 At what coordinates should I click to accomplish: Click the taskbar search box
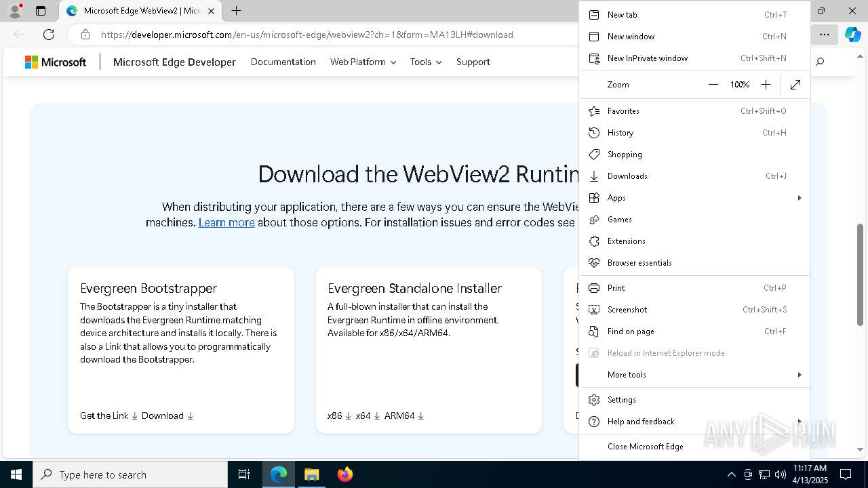(130, 474)
